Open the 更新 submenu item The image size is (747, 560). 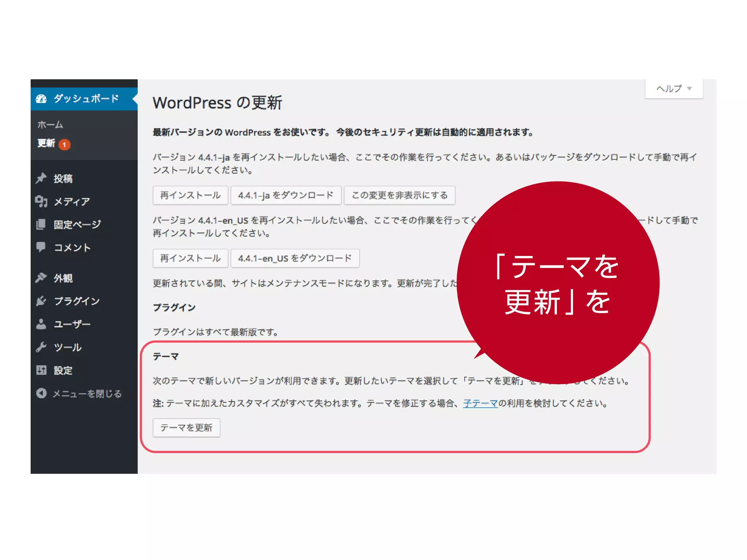pyautogui.click(x=46, y=143)
